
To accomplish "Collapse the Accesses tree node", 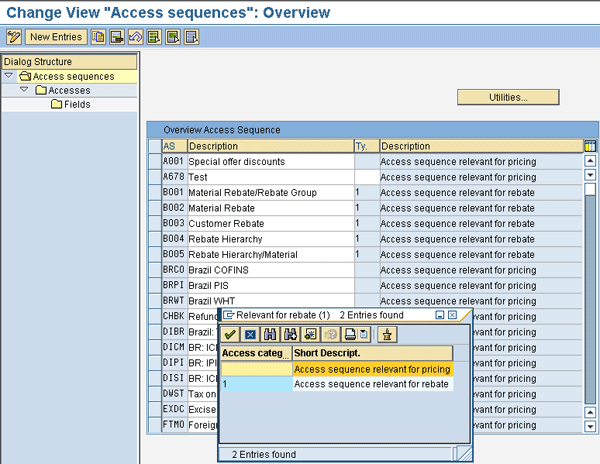I will pos(24,90).
